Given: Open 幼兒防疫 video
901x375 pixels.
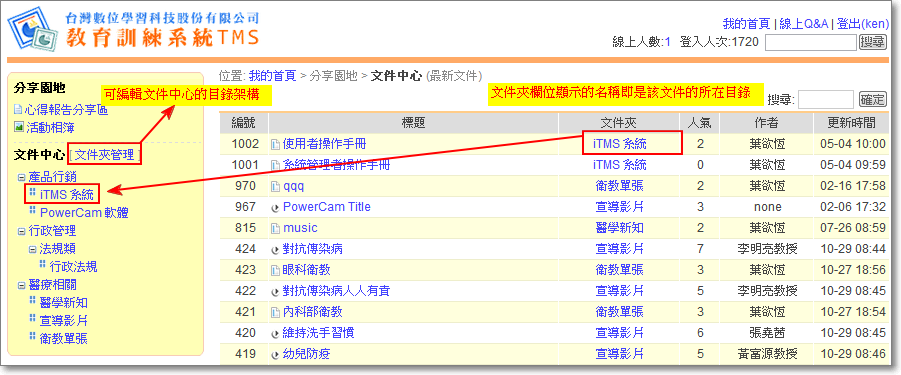Looking at the screenshot, I should (x=306, y=354).
